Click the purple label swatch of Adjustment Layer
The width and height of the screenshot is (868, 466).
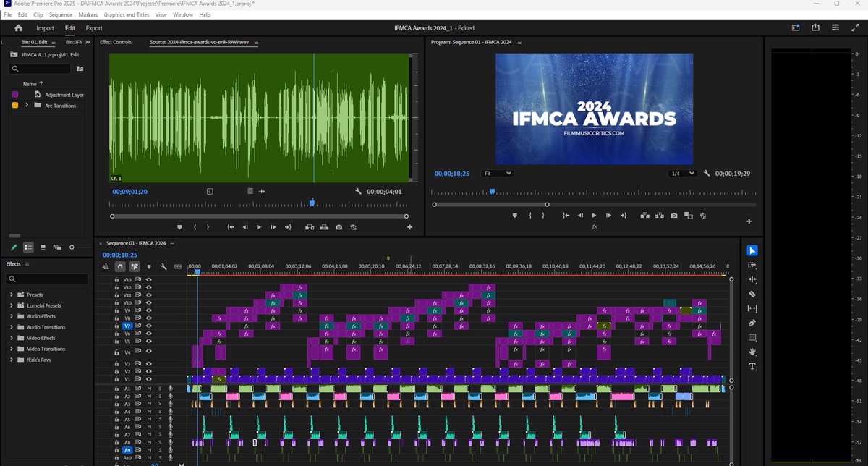tap(15, 94)
